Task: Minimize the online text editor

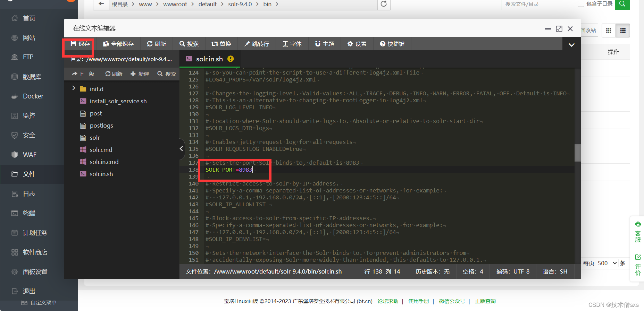Action: tap(548, 29)
